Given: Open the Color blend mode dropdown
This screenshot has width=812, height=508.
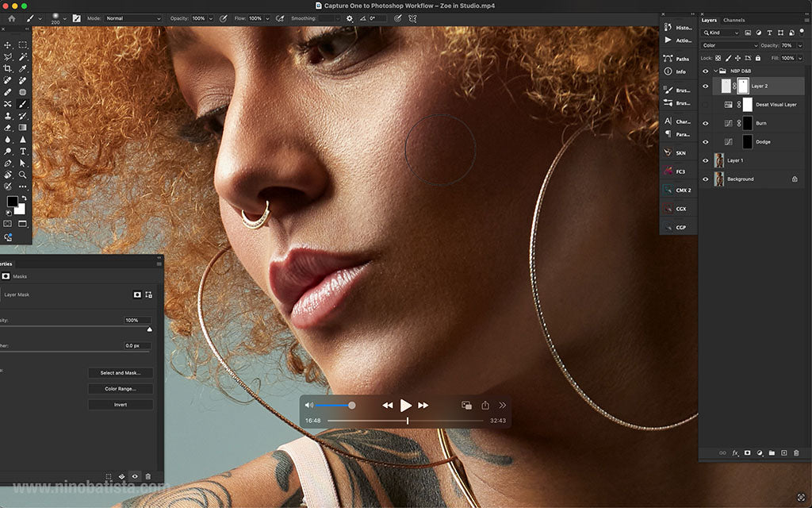Looking at the screenshot, I should 728,45.
